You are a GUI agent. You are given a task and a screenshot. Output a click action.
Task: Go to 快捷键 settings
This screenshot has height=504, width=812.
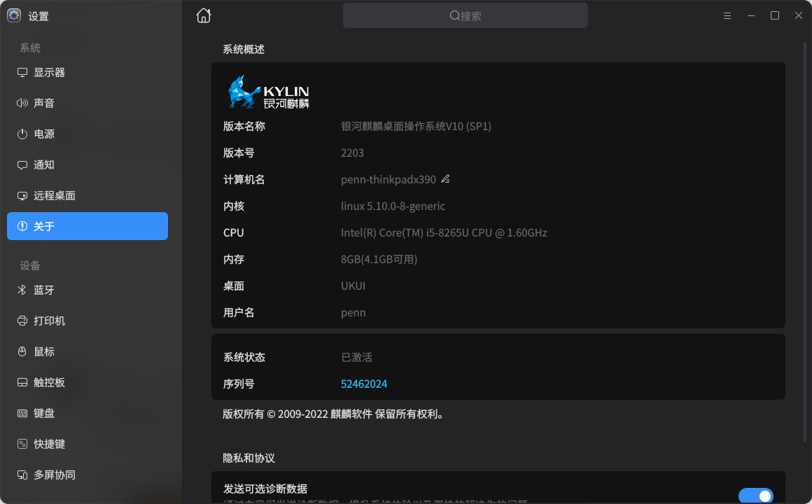(x=87, y=444)
